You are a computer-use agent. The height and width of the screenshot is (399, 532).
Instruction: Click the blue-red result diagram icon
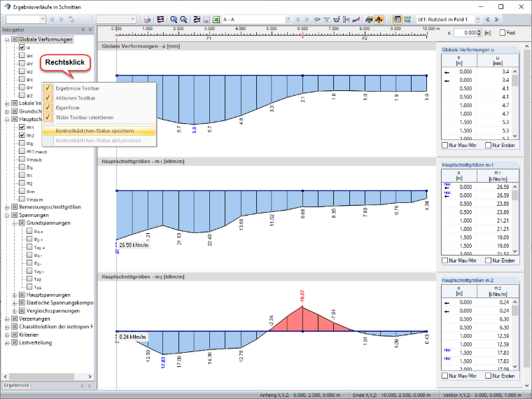pos(356,20)
